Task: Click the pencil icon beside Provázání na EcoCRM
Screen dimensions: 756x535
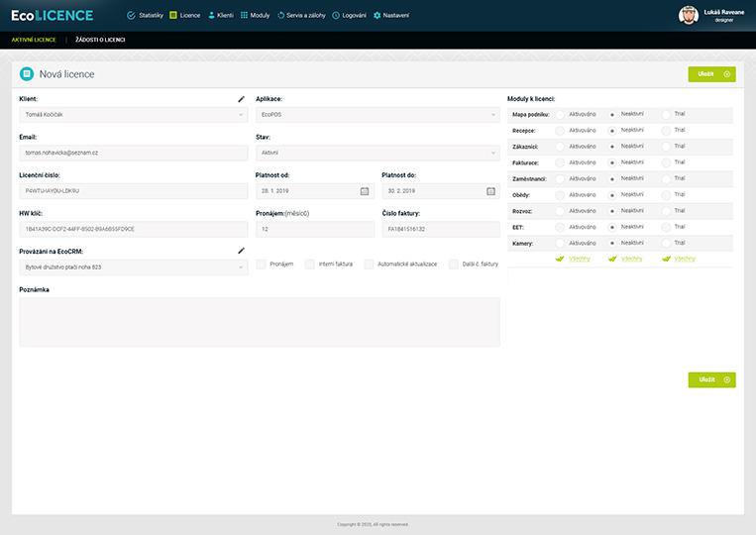Action: [241, 251]
